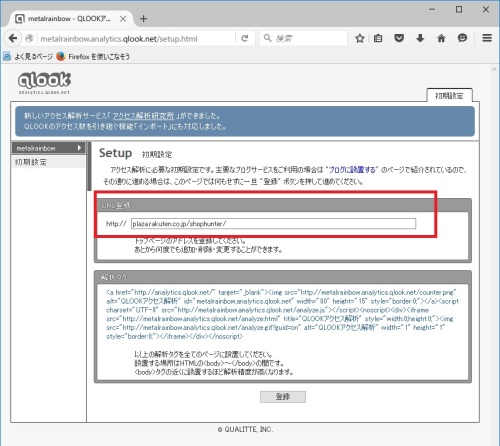
Task: Open the Firefox hamburger menu
Action: pyautogui.click(x=487, y=38)
